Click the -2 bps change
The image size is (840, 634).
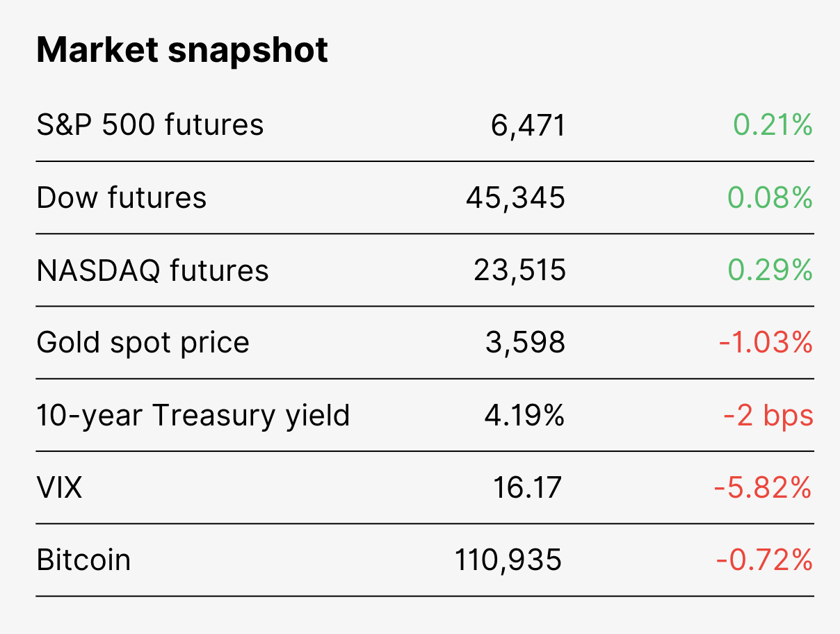(768, 416)
